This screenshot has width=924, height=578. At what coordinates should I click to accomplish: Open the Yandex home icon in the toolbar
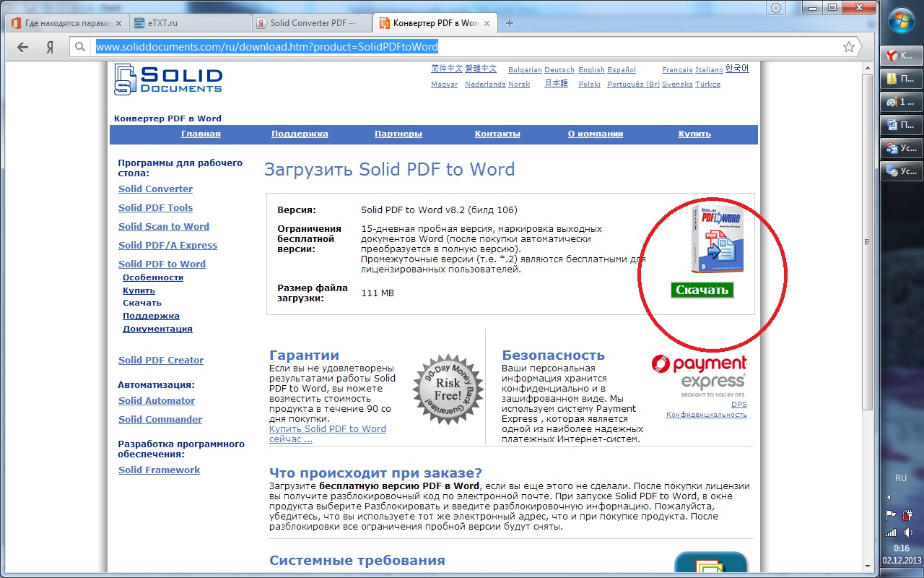click(50, 47)
